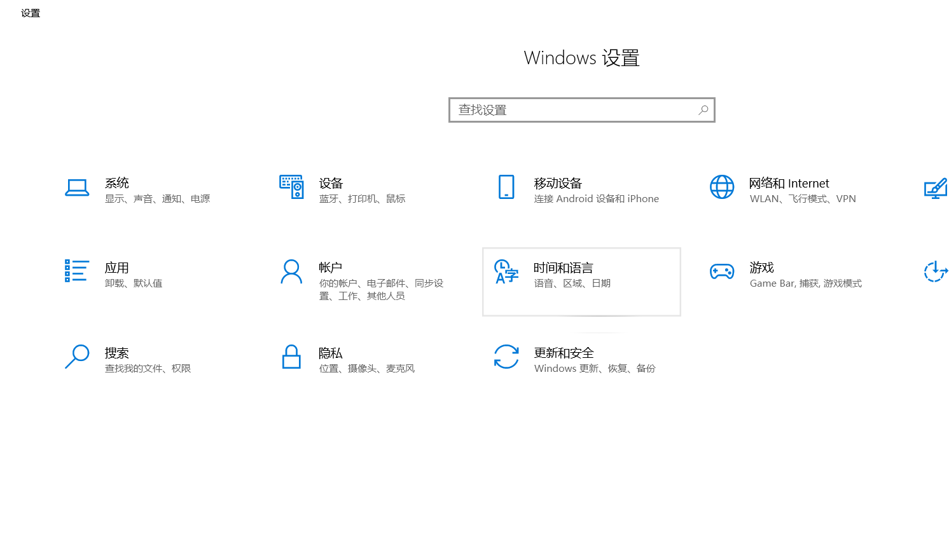The image size is (949, 560).
Task: Open 系统 settings by its title
Action: coord(117,183)
